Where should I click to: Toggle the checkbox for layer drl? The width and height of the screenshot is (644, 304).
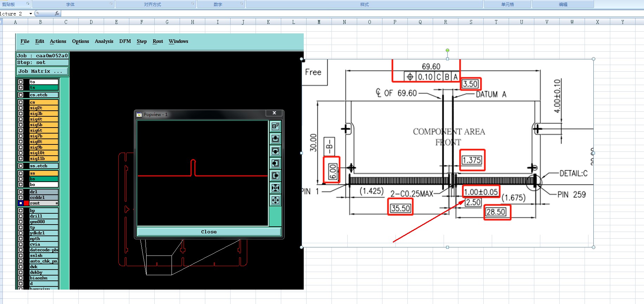pos(21,192)
